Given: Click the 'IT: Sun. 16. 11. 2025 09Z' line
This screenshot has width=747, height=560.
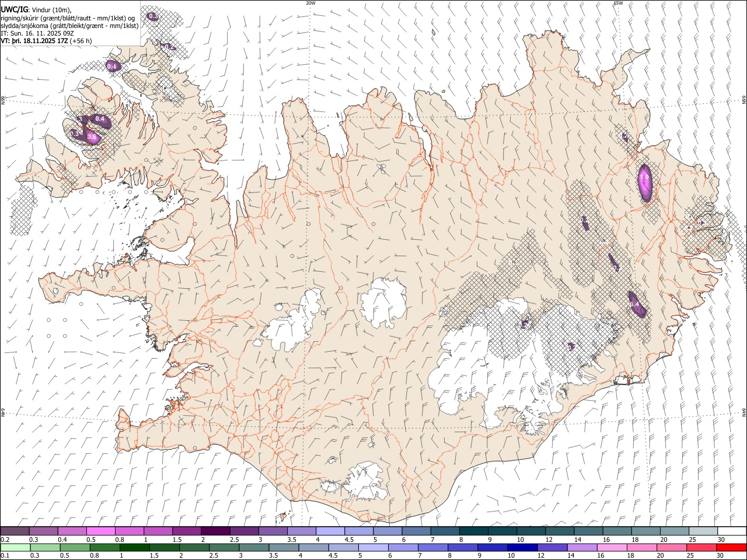Looking at the screenshot, I should point(37,33).
